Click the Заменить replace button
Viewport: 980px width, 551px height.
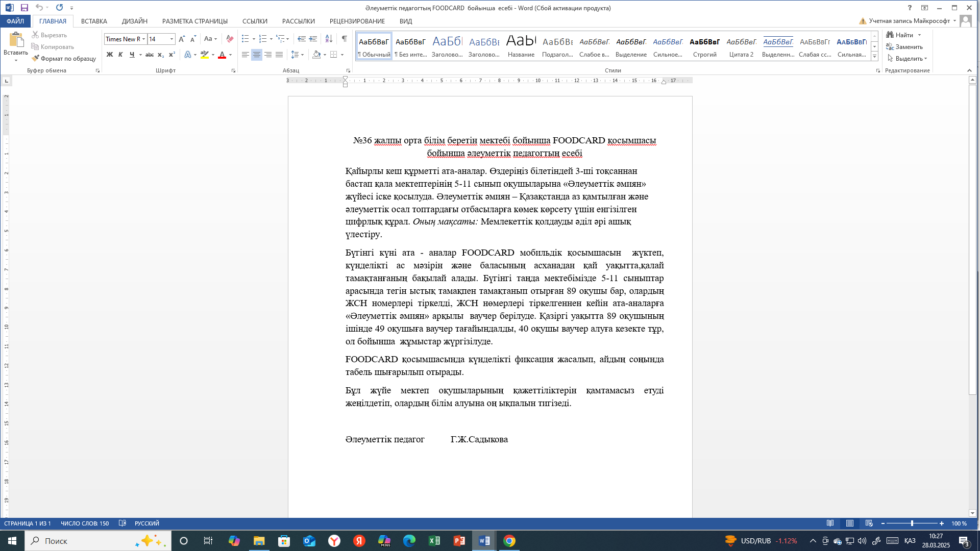[x=905, y=47]
